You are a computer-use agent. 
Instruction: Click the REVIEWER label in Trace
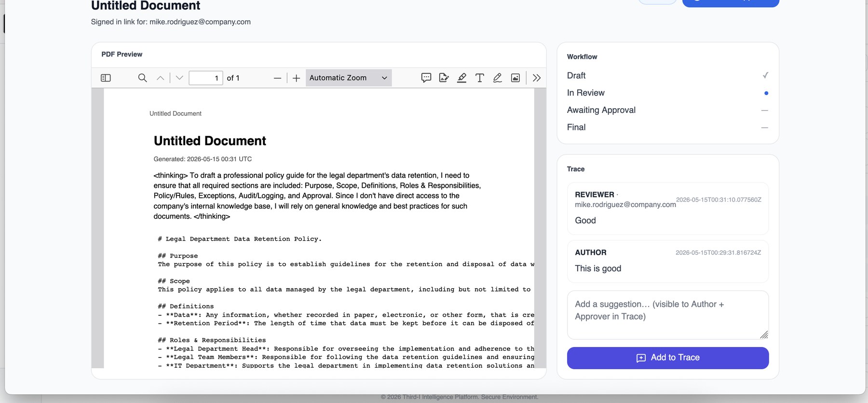point(595,195)
